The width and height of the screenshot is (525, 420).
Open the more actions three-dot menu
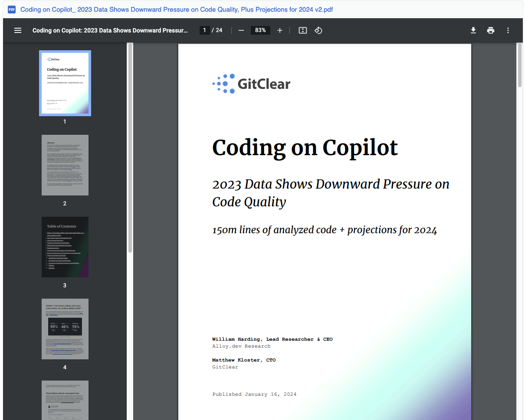(508, 30)
